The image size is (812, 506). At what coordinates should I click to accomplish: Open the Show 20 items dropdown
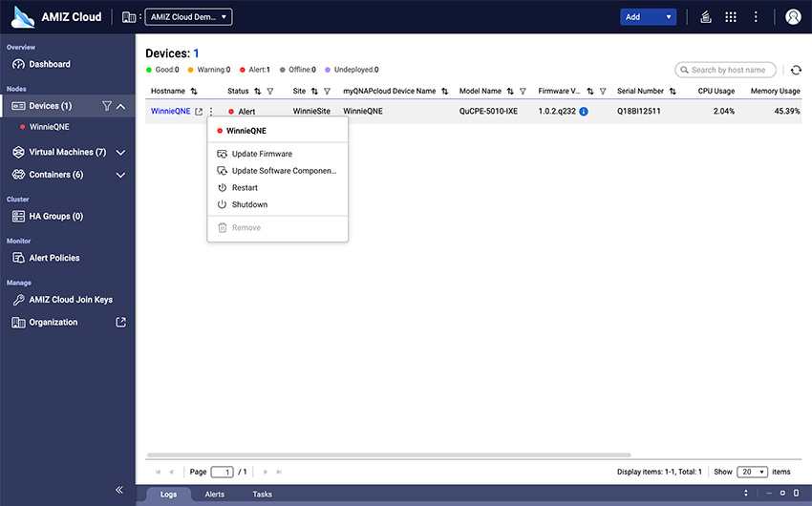[x=752, y=472]
